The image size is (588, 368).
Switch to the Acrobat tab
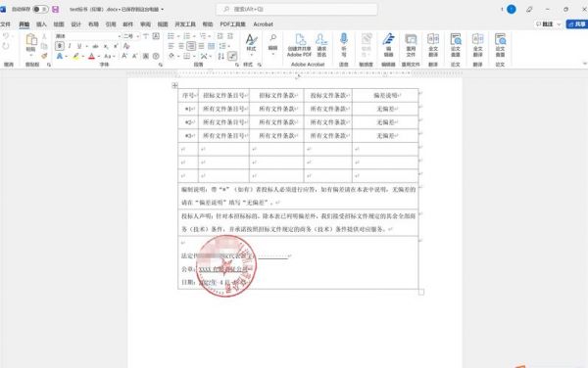(x=263, y=24)
